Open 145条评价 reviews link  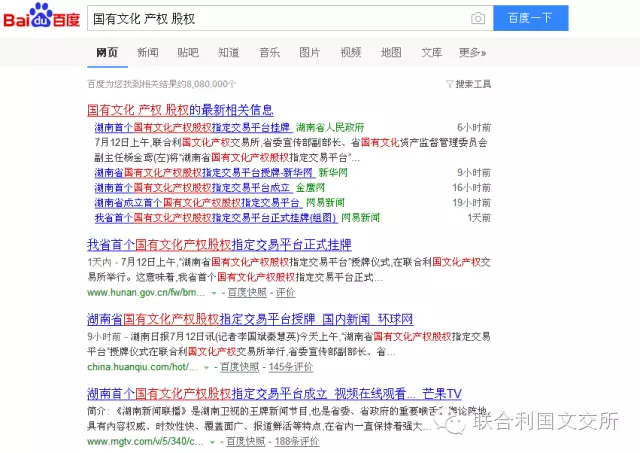click(x=291, y=367)
